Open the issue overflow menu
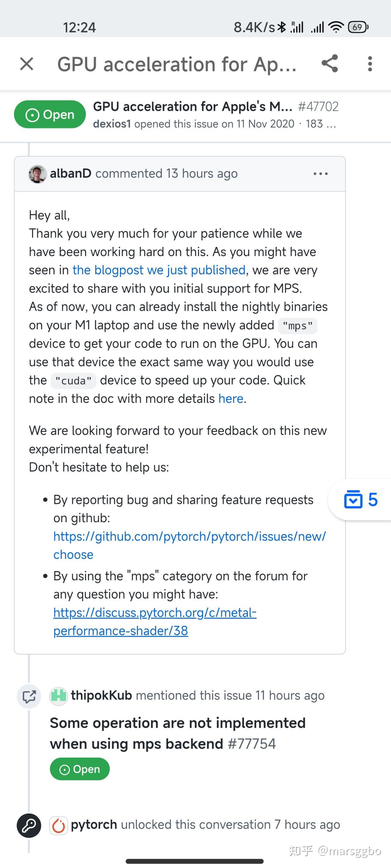The image size is (391, 868). tap(370, 64)
